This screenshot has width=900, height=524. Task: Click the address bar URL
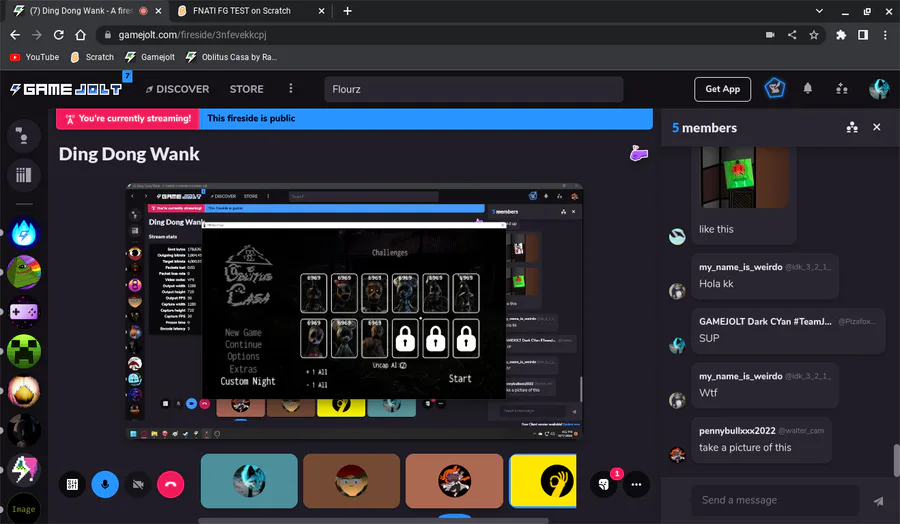point(192,35)
